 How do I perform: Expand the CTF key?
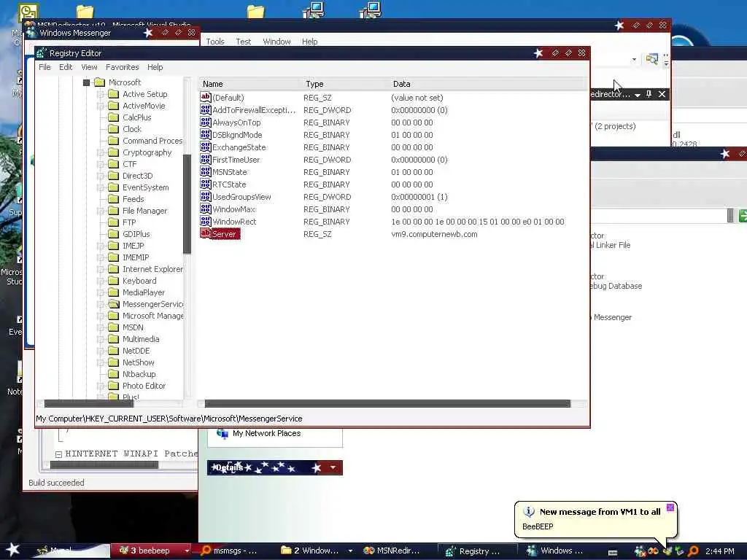click(101, 164)
